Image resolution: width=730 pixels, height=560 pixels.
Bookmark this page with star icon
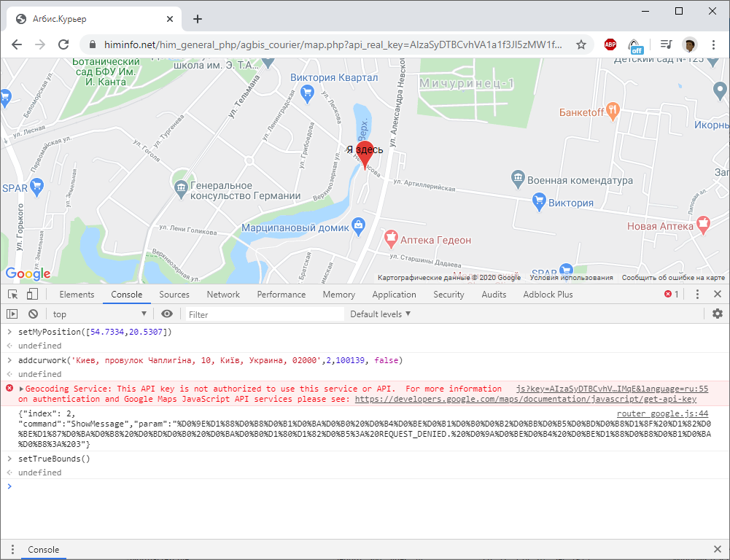point(581,44)
